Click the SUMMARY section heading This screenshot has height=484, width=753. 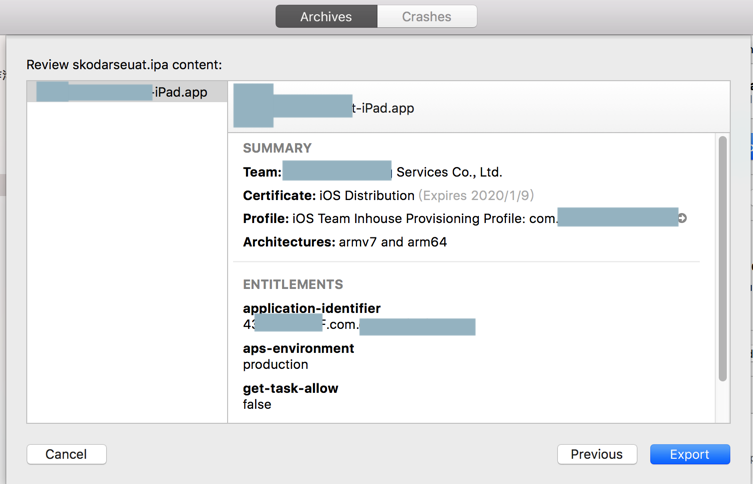click(x=277, y=148)
